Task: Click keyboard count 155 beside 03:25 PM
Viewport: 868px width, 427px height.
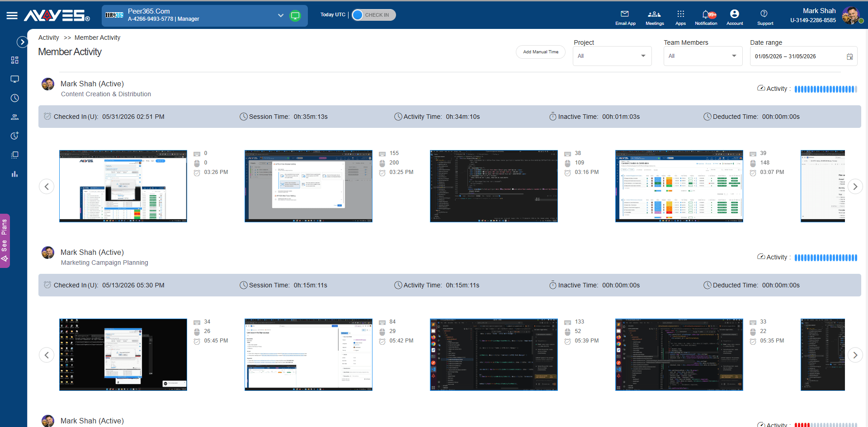Action: tap(394, 153)
